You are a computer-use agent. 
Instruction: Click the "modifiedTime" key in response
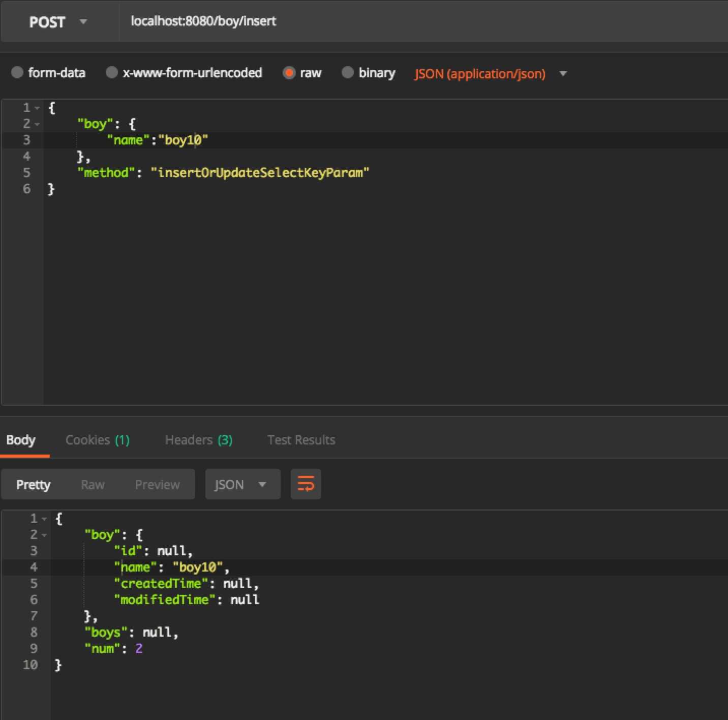[165, 599]
